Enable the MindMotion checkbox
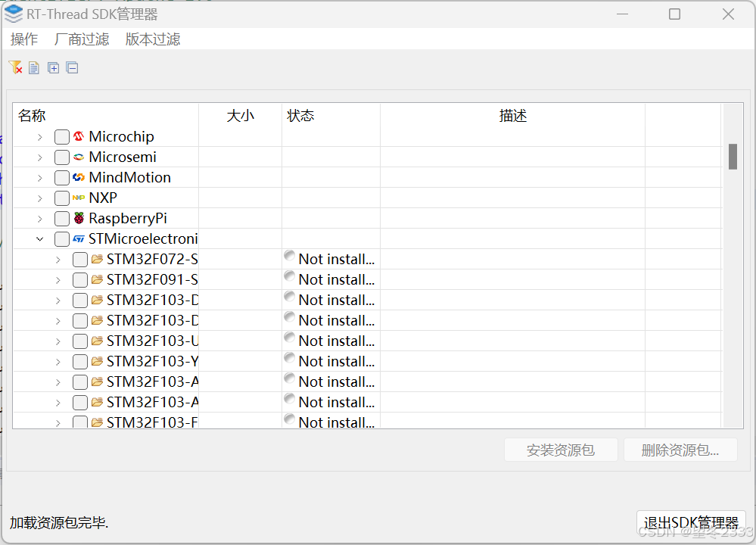Viewport: 756px width, 545px height. tap(62, 177)
